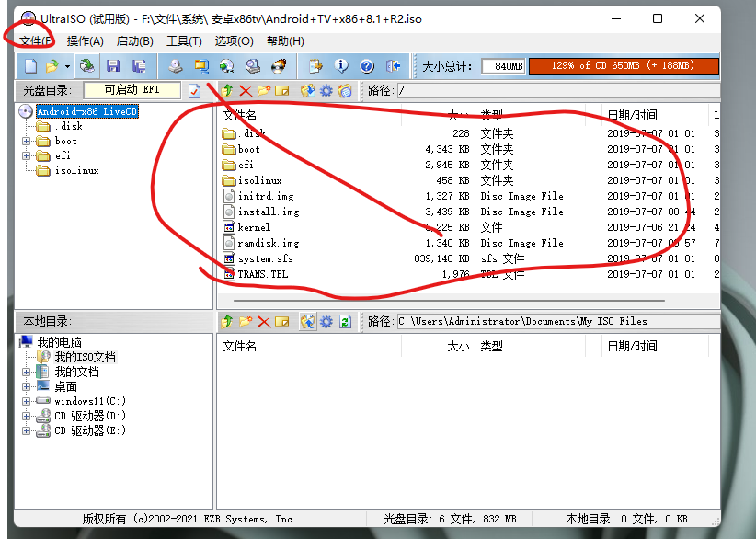This screenshot has width=756, height=539.
Task: Click the Save floppy disk icon
Action: click(113, 66)
